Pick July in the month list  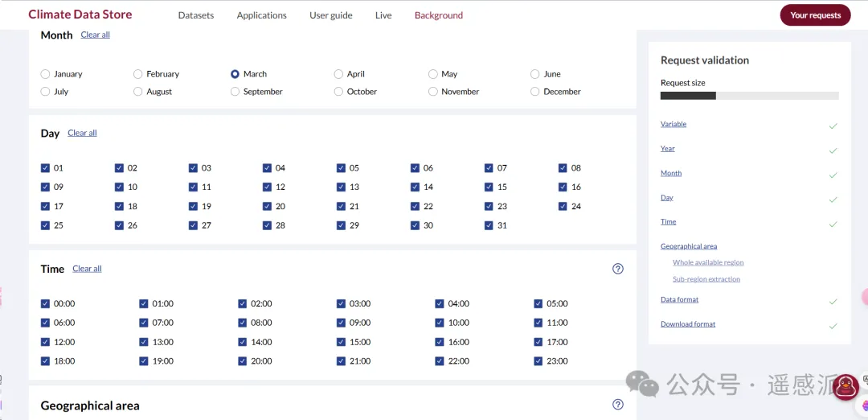tap(45, 92)
